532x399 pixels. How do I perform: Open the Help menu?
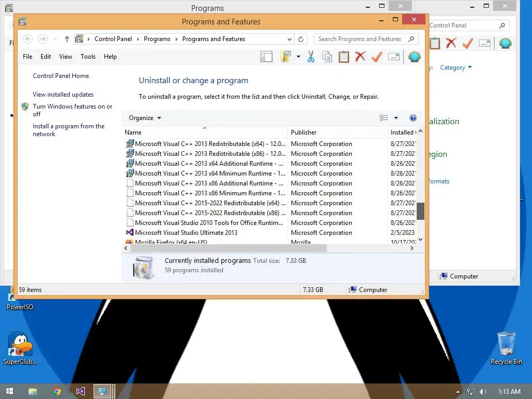point(110,57)
